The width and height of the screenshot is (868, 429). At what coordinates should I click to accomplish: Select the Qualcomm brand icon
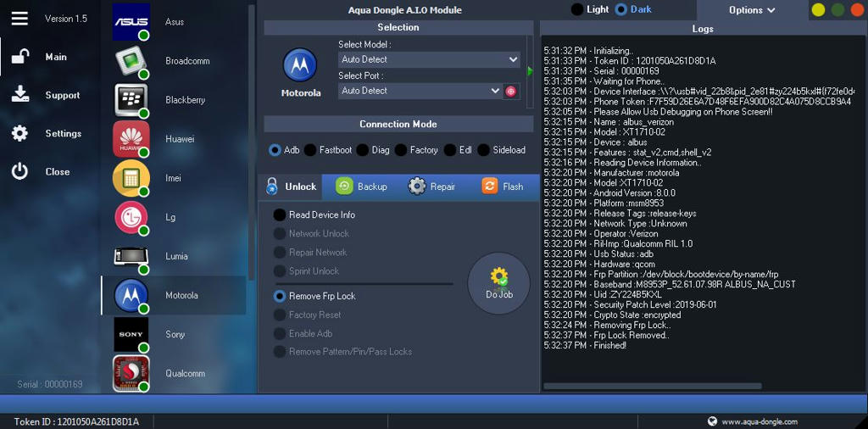point(131,373)
